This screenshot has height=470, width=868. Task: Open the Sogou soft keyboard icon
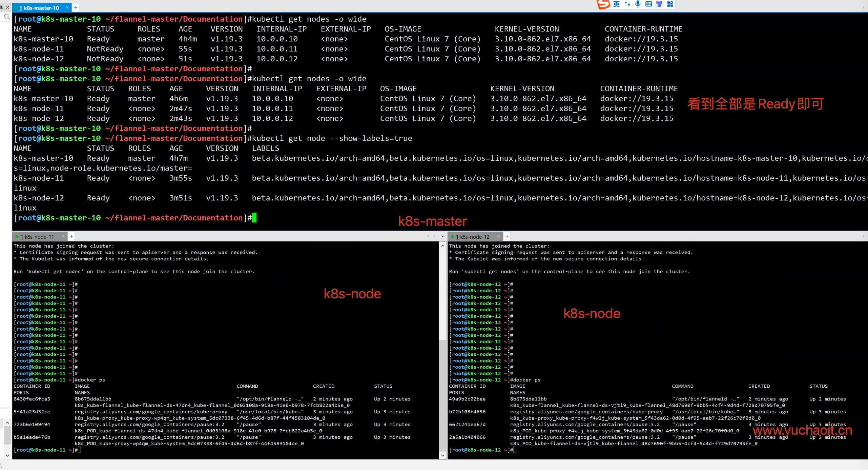(648, 4)
